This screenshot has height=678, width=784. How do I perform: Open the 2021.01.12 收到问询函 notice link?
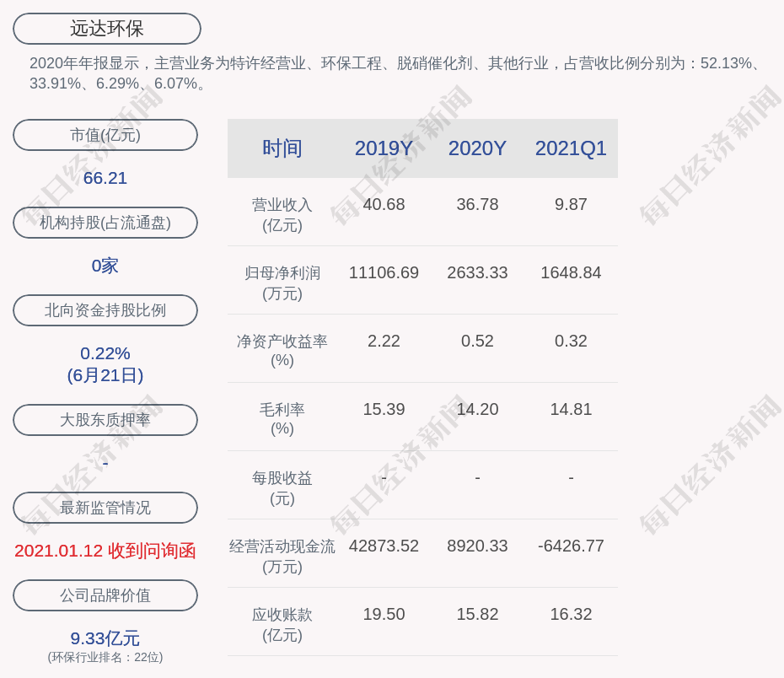[x=105, y=549]
